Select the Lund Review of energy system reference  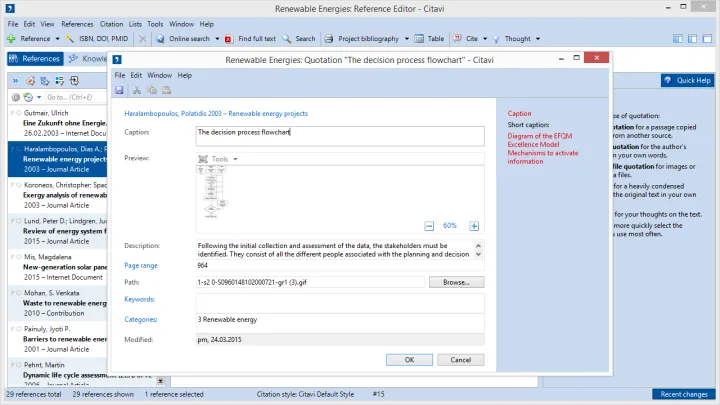coord(58,231)
